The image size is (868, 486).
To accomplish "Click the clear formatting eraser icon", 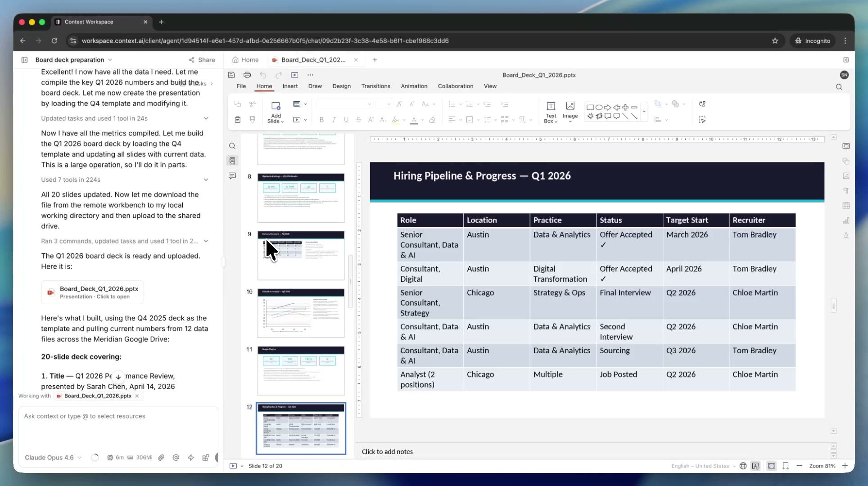I will point(432,120).
